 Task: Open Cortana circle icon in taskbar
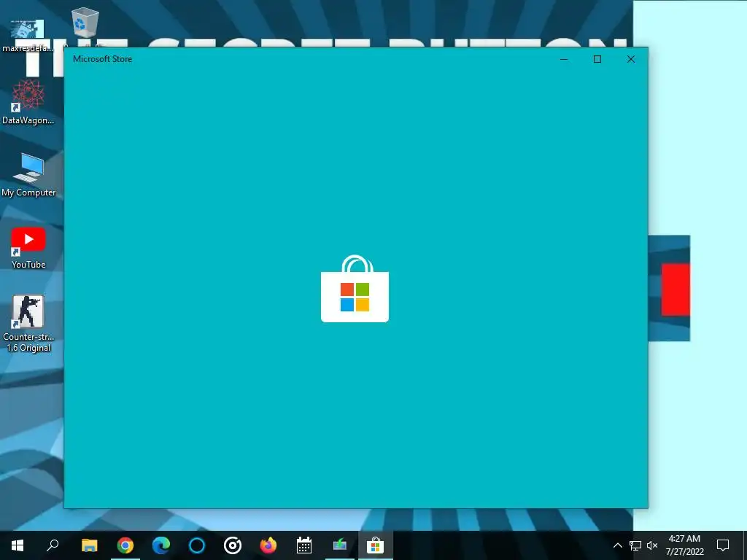click(x=197, y=545)
